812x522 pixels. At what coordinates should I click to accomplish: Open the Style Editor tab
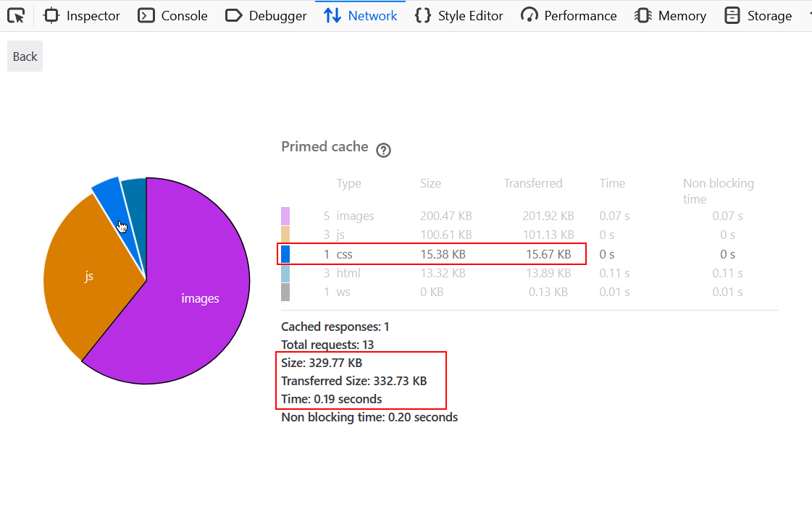(459, 15)
